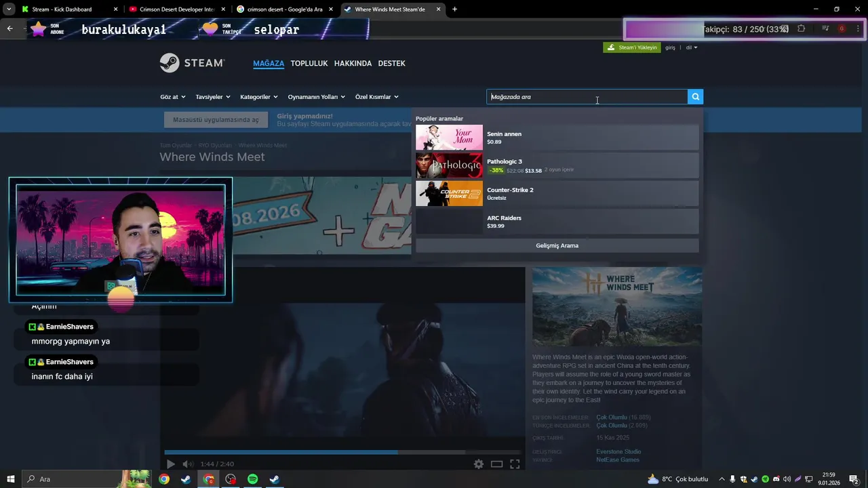Open recent reviews Çok Olumlu (16.889) link
Viewport: 868px width, 488px height.
623,418
